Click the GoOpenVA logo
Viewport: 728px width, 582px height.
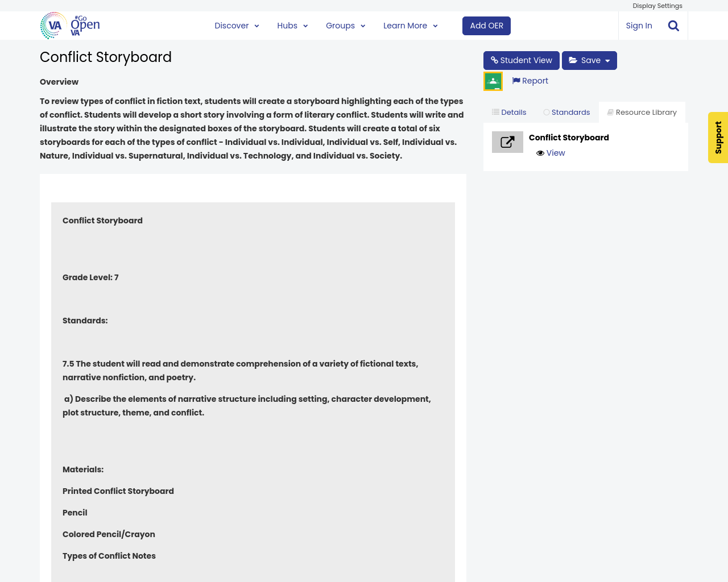click(x=70, y=26)
